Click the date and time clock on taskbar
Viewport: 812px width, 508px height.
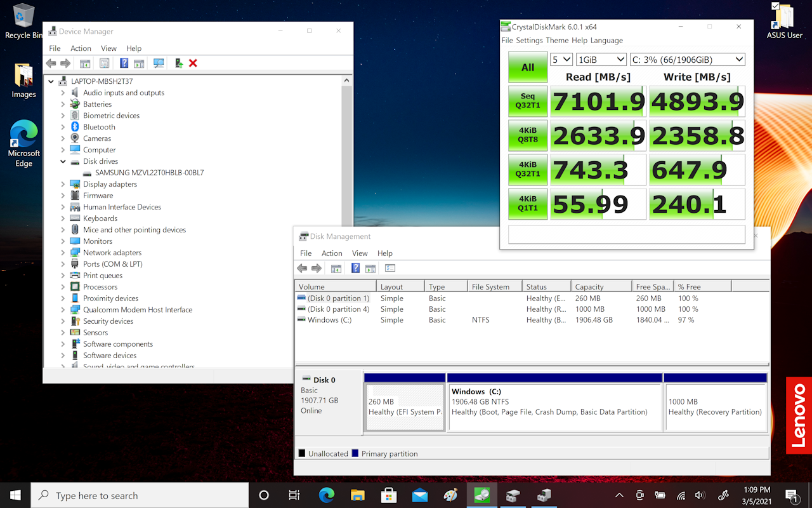pos(756,495)
